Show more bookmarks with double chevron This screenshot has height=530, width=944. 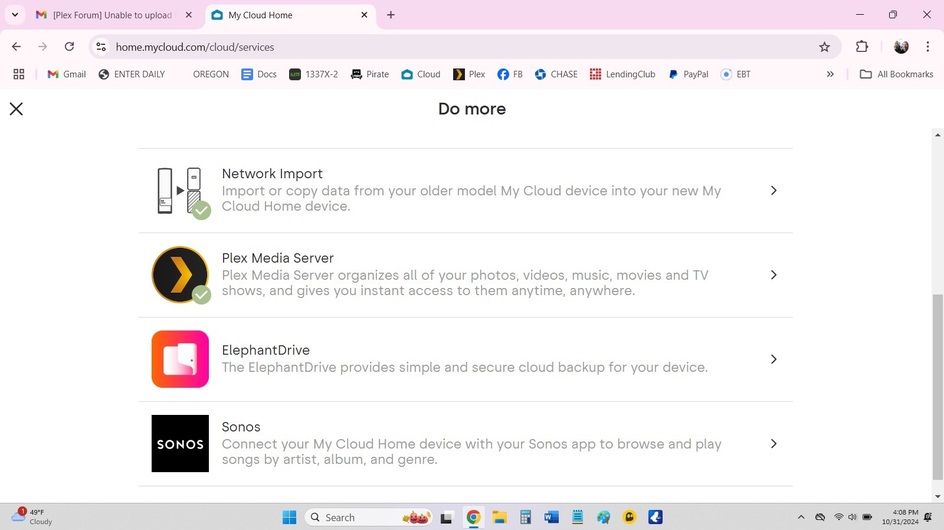tap(830, 74)
